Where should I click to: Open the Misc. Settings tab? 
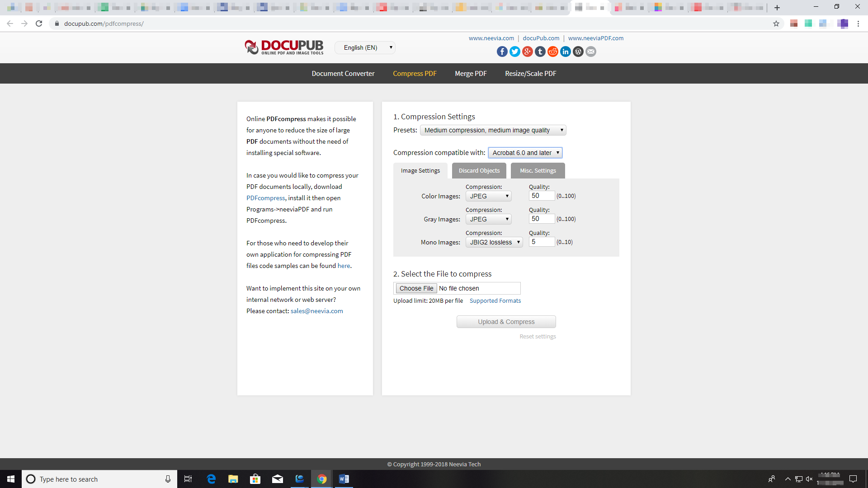pyautogui.click(x=538, y=170)
